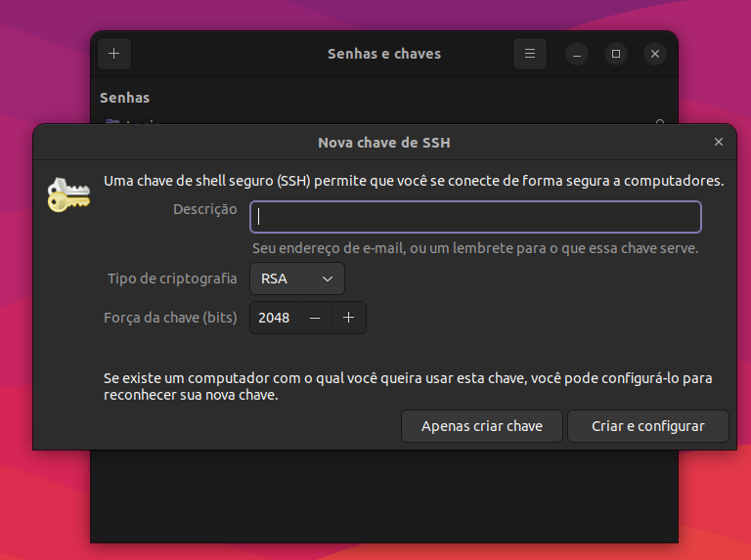This screenshot has width=751, height=560.
Task: Decrease key strength with minus button
Action: click(x=315, y=318)
